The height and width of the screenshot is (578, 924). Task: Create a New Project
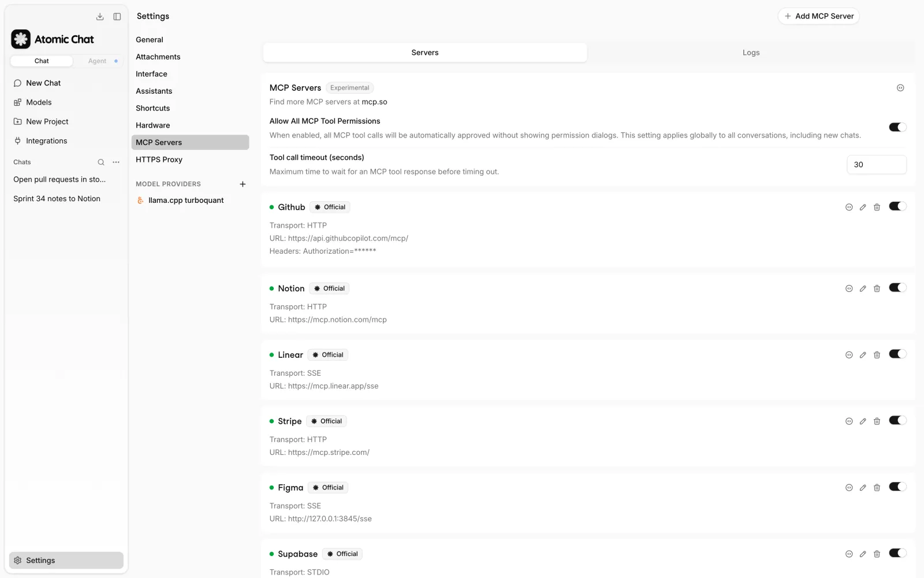(66, 122)
